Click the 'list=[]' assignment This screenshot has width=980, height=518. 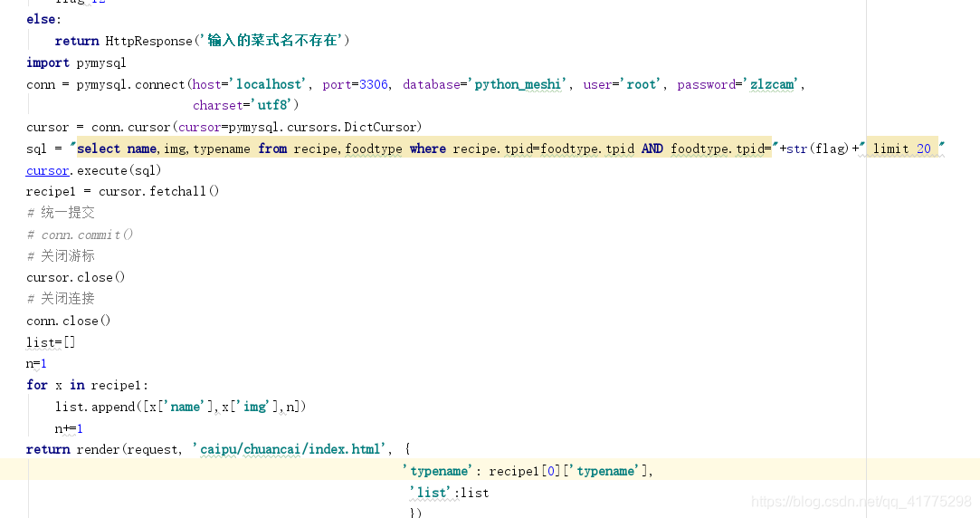tap(51, 342)
